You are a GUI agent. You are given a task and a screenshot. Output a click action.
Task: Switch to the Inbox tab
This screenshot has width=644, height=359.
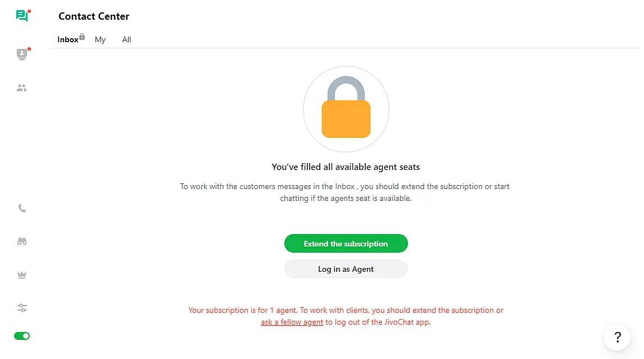click(x=68, y=40)
